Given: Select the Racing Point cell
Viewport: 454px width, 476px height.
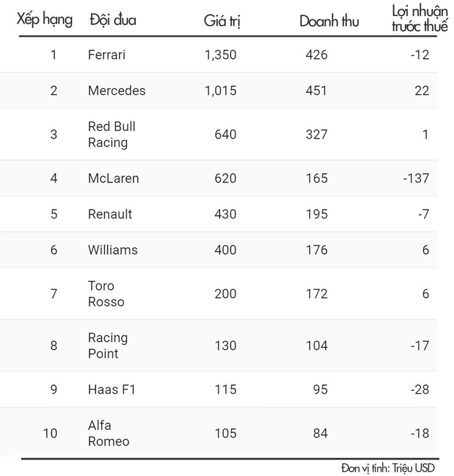Looking at the screenshot, I should click(x=108, y=345).
